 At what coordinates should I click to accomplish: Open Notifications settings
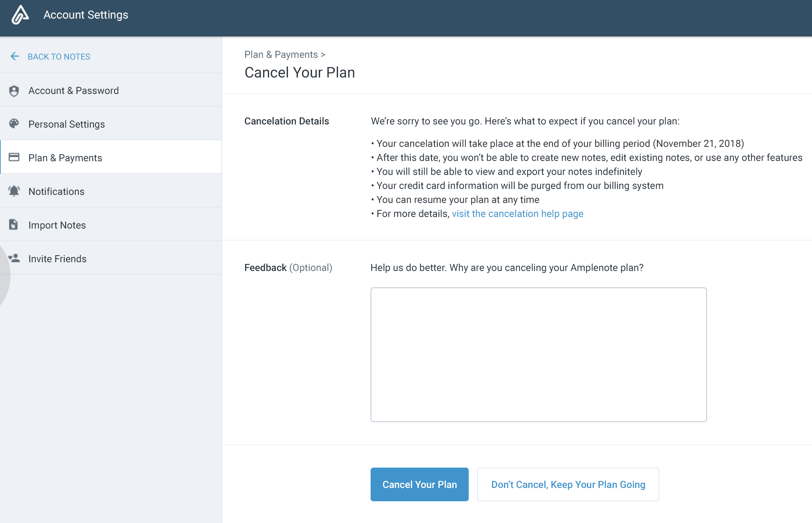[x=56, y=191]
